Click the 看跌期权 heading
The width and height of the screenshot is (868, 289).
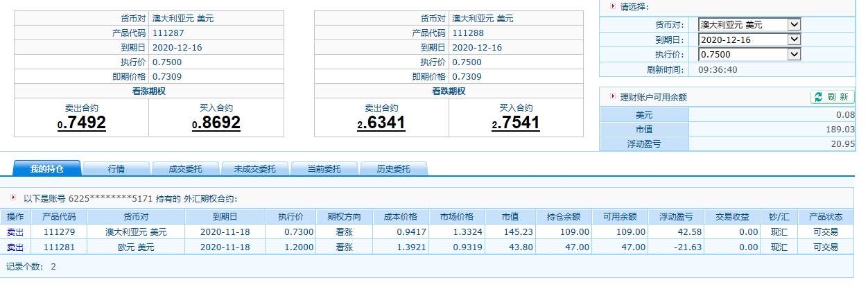[449, 91]
